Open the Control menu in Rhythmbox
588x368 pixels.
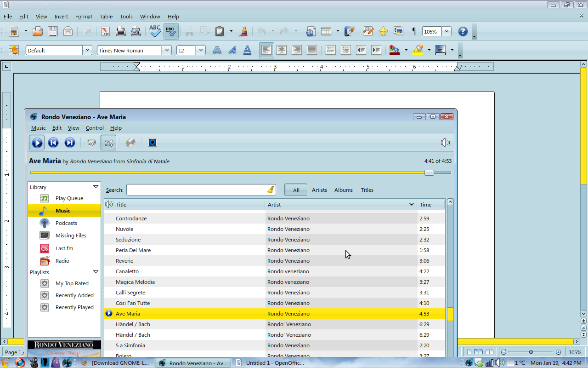tap(95, 128)
